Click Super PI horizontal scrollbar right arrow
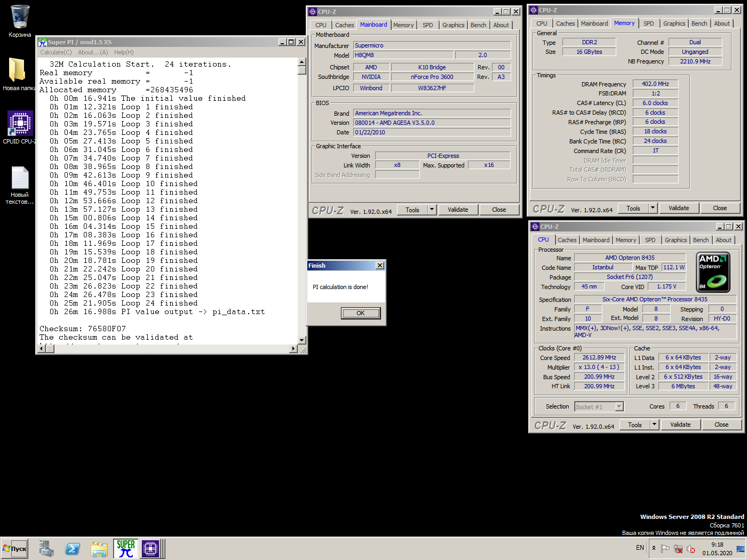This screenshot has height=560, width=747. [293, 349]
